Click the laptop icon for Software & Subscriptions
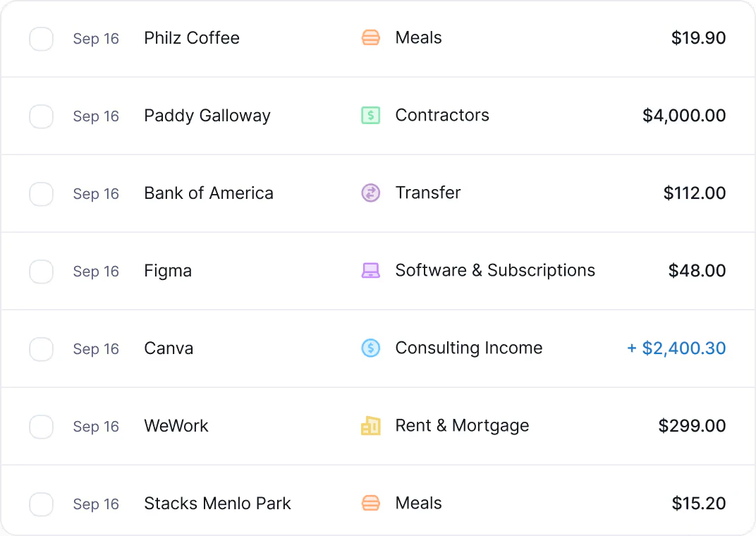756x536 pixels. [370, 271]
